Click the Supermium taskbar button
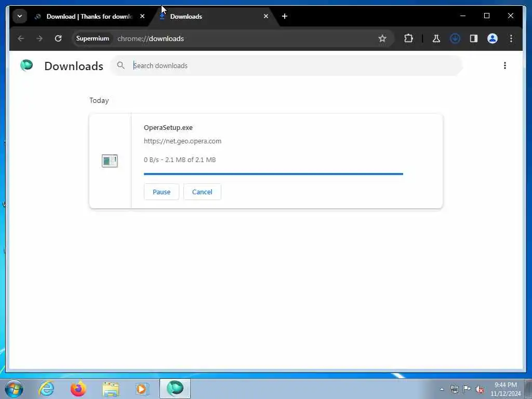Image resolution: width=532 pixels, height=399 pixels. click(175, 389)
